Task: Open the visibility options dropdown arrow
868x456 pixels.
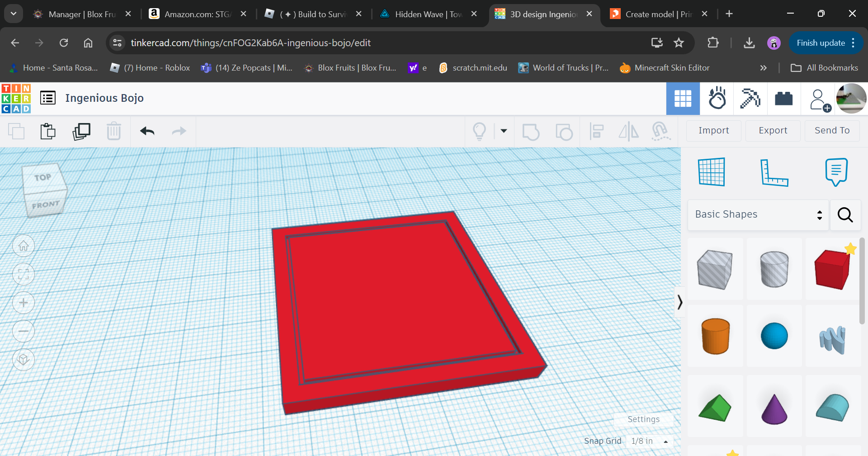Action: click(x=504, y=131)
